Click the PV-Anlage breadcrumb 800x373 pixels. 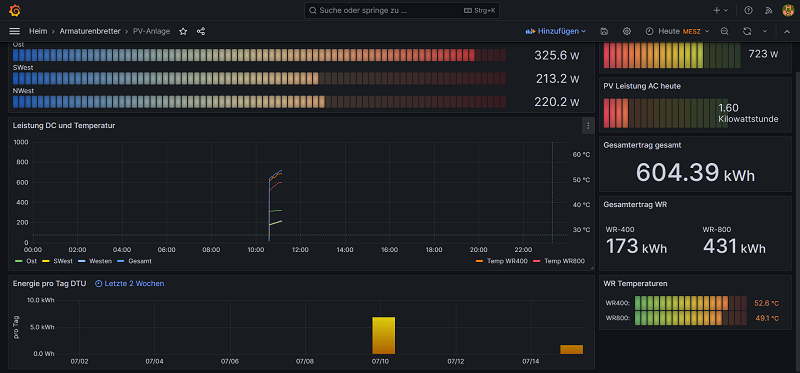pyautogui.click(x=152, y=31)
